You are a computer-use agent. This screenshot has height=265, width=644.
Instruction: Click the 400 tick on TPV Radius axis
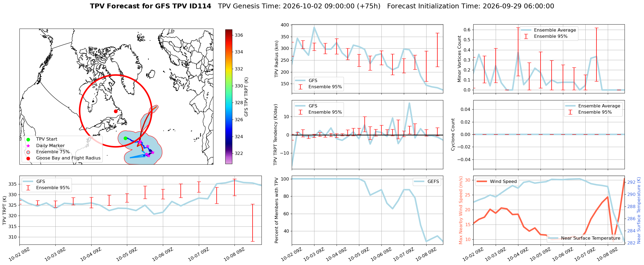[x=285, y=25]
